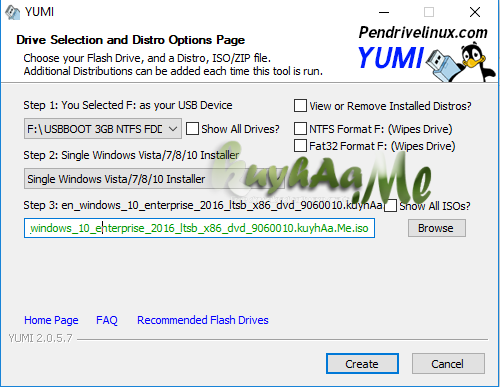Click the 'YUMI 2.0.5.7' version text
Image resolution: width=500 pixels, height=387 pixels.
tap(40, 338)
